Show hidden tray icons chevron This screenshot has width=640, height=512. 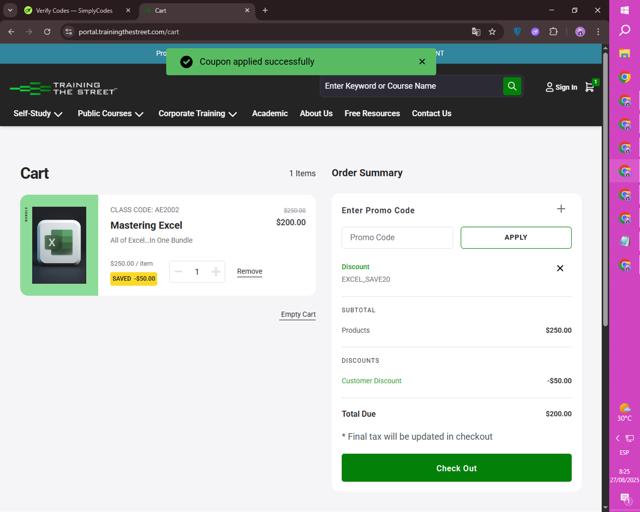618,438
